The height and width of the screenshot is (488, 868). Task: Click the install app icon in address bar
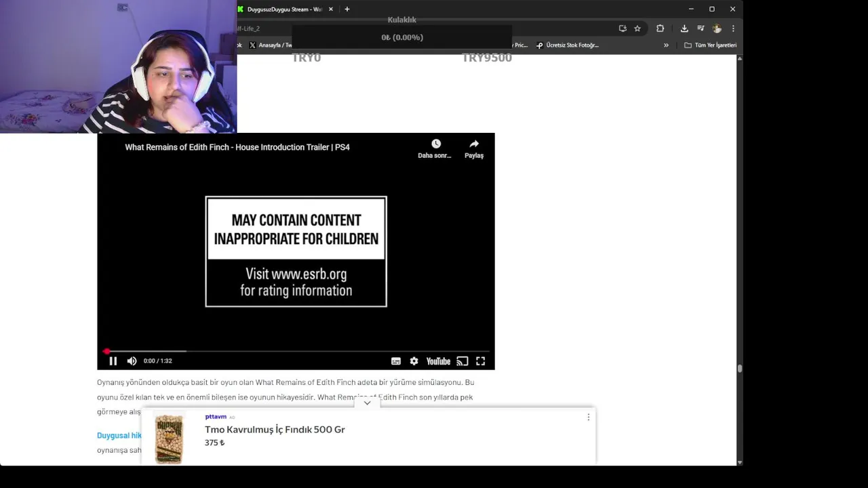(623, 28)
